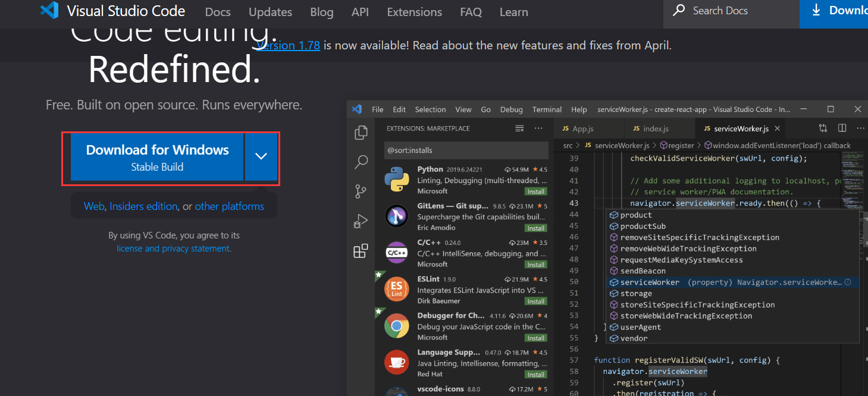Viewport: 868px width, 396px height.
Task: Select the vendor suggestion
Action: coord(732,338)
